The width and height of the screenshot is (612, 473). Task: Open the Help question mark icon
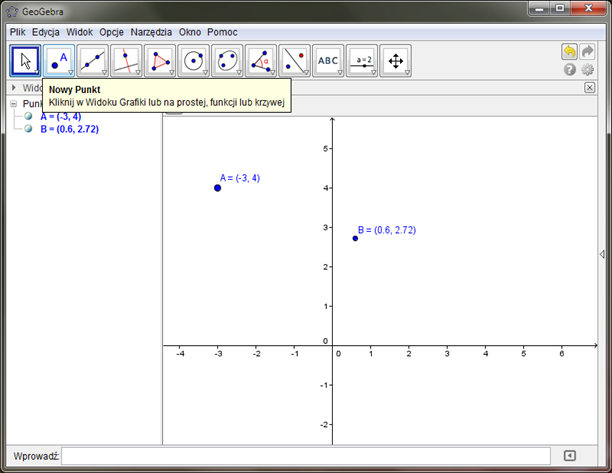pyautogui.click(x=569, y=69)
